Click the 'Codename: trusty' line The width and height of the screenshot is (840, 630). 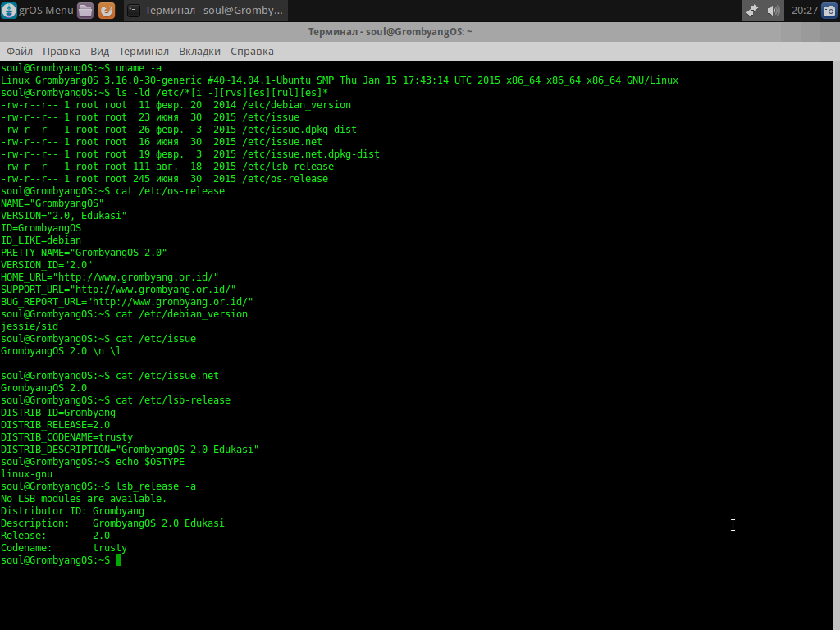coord(64,549)
